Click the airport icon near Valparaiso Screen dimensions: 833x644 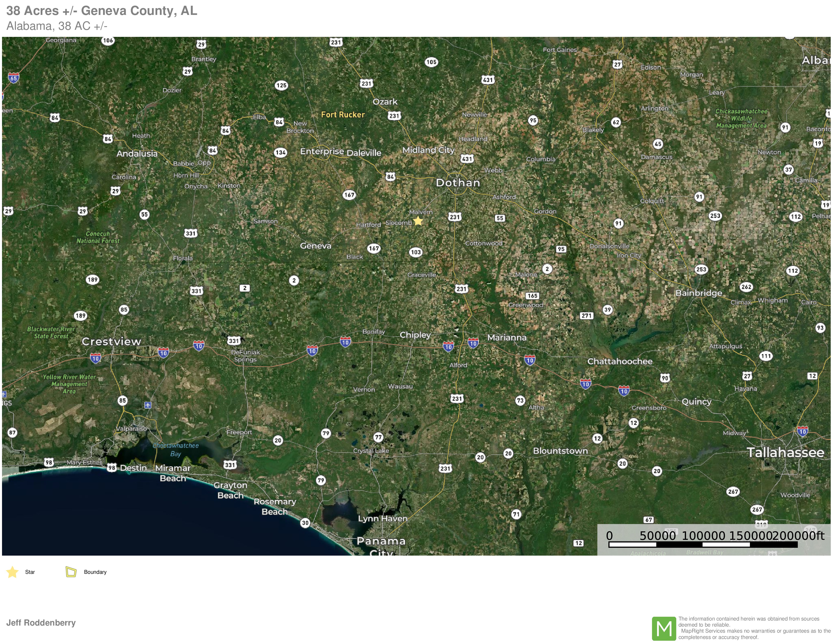tap(148, 405)
